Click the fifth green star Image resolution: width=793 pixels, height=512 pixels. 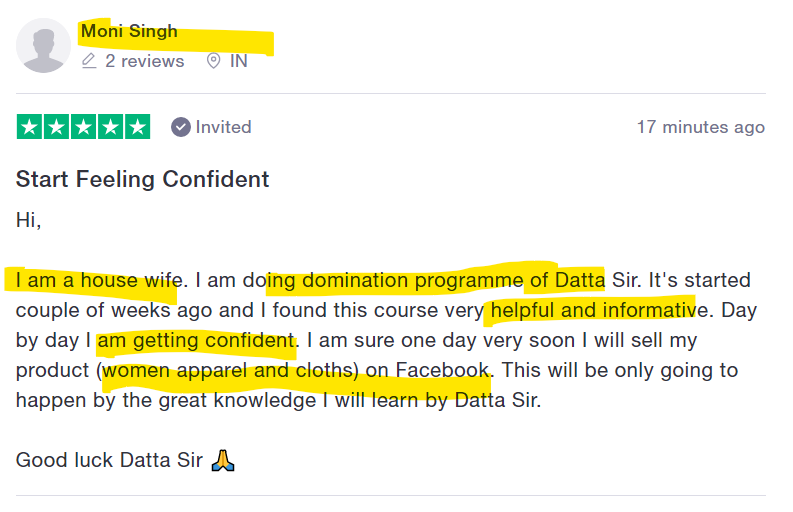coord(138,126)
